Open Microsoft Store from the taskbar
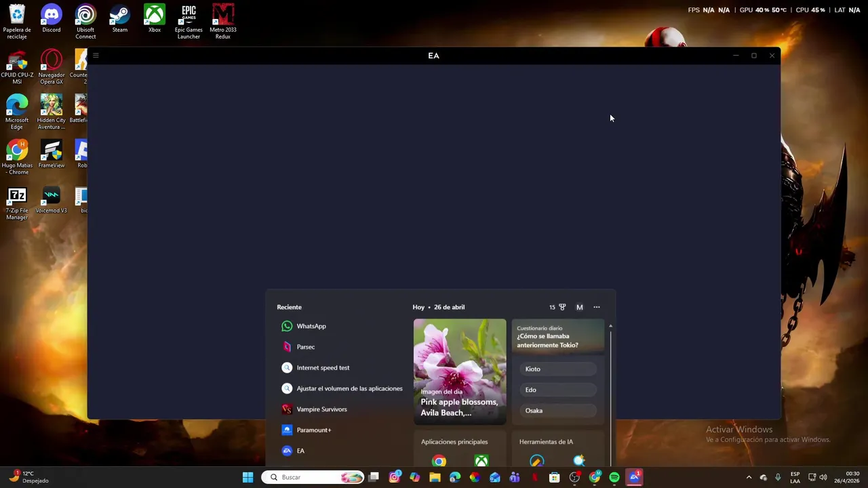The width and height of the screenshot is (868, 488). pyautogui.click(x=554, y=477)
